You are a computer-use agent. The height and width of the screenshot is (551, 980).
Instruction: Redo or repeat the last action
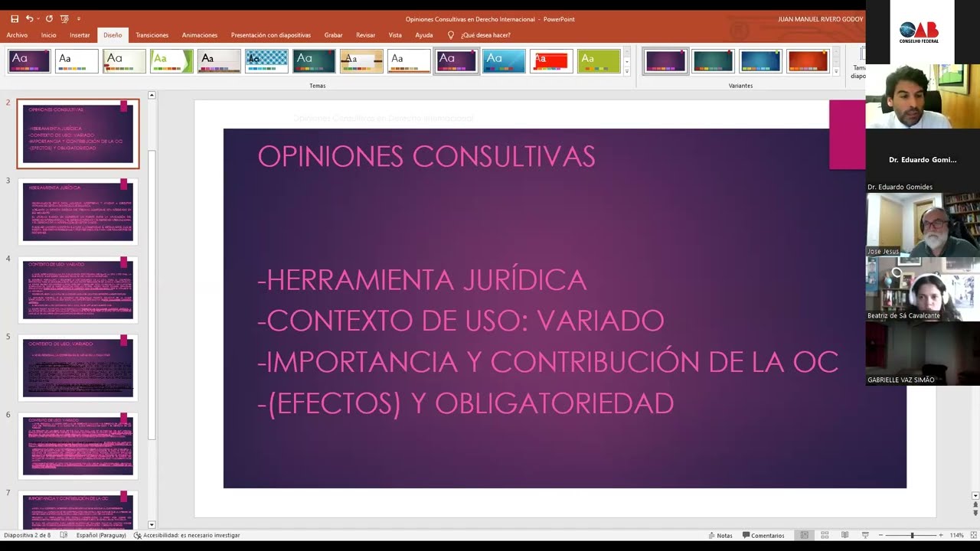point(49,18)
